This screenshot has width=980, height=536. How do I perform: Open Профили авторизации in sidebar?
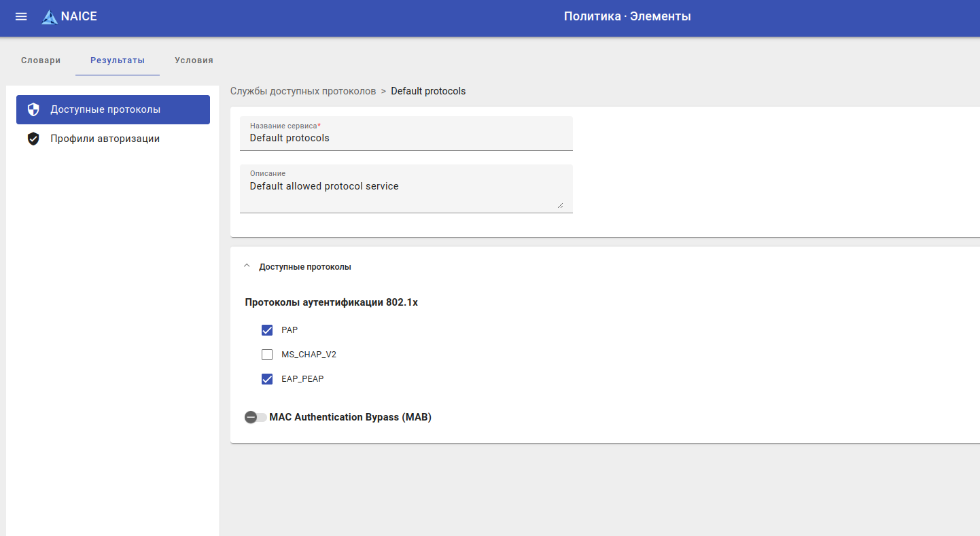[105, 139]
